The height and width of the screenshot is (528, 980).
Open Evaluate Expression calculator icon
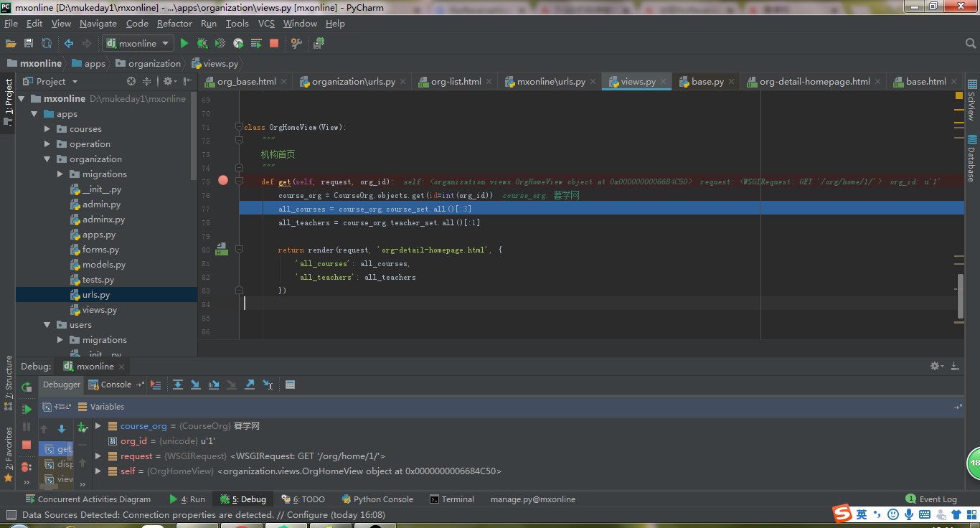point(290,385)
